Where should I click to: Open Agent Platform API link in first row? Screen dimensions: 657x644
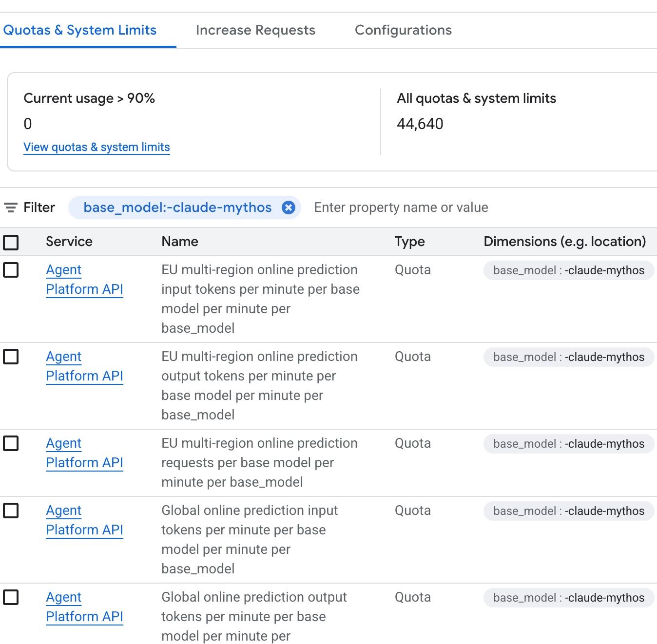pos(84,279)
